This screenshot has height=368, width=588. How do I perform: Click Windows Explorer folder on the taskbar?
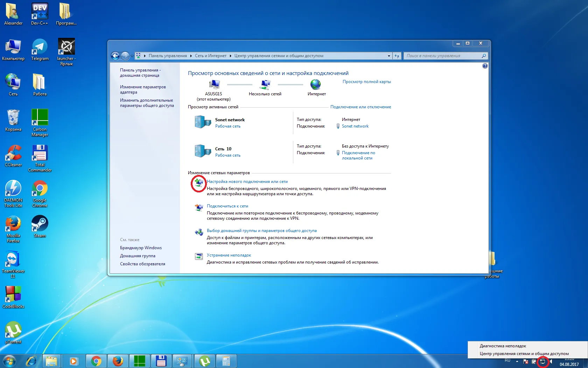[x=51, y=361]
